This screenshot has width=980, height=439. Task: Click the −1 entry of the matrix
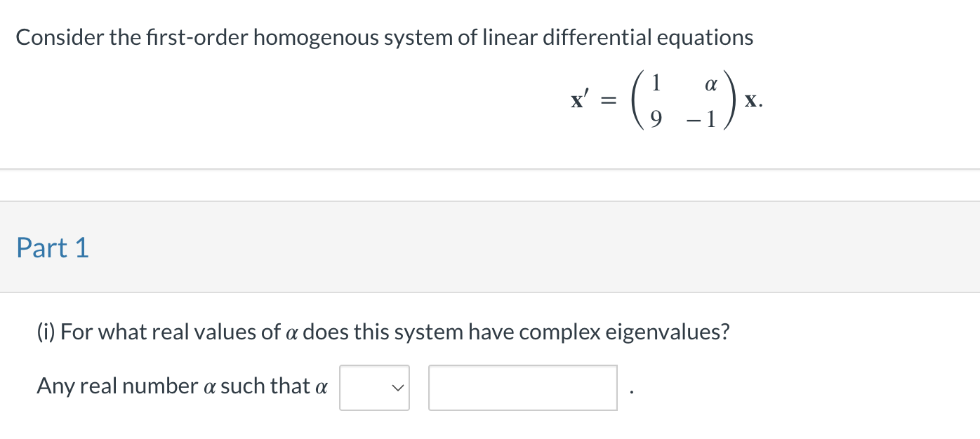point(703,120)
